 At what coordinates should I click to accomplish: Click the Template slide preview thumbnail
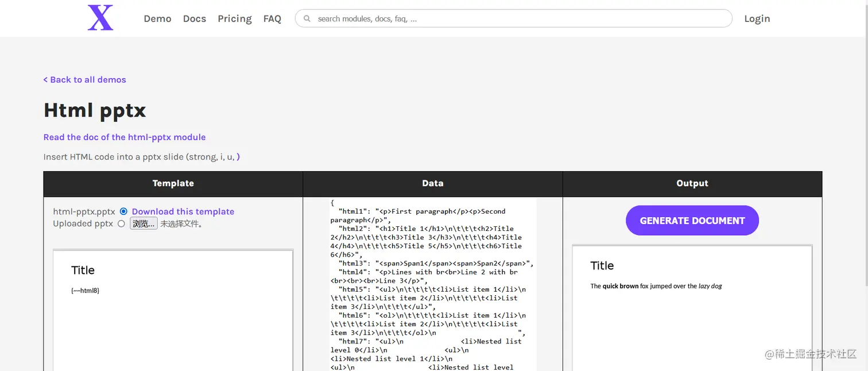click(x=173, y=310)
